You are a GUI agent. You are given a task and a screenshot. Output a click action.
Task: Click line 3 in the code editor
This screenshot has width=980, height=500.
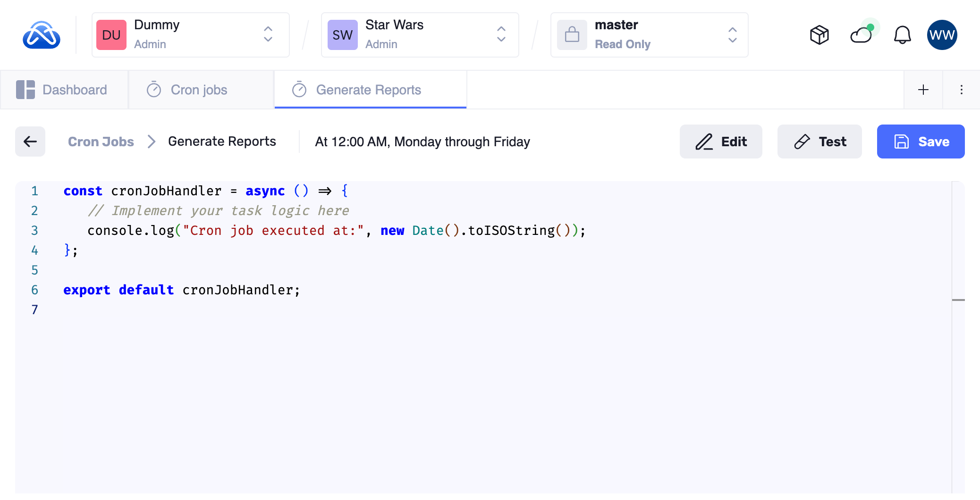(336, 231)
